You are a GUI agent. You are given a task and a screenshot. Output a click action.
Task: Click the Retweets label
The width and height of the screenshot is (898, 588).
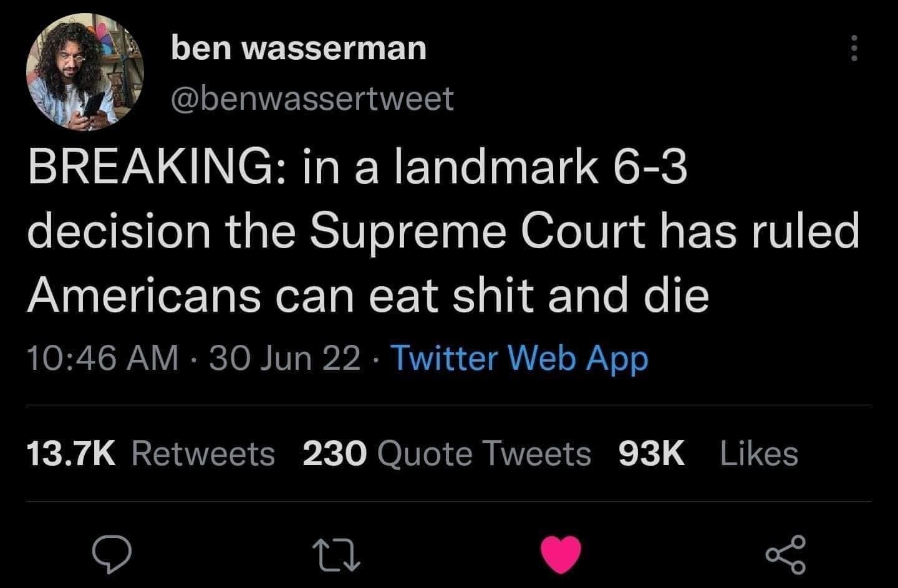pos(203,453)
